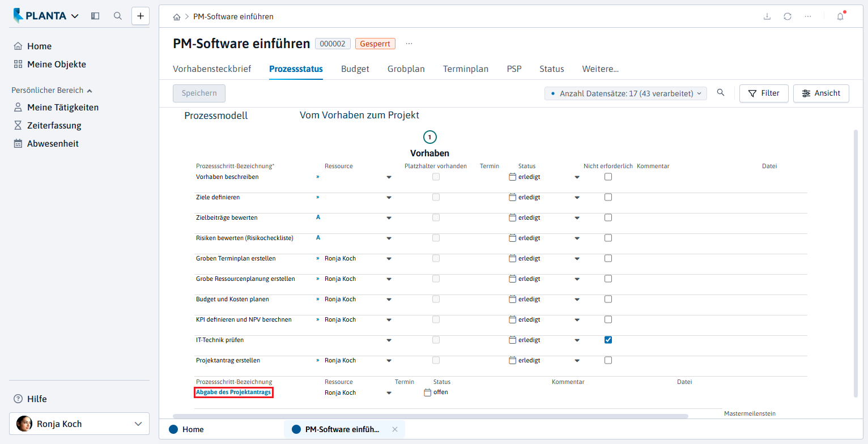Click the Filter button
Image resolution: width=868 pixels, height=444 pixels.
pos(764,93)
